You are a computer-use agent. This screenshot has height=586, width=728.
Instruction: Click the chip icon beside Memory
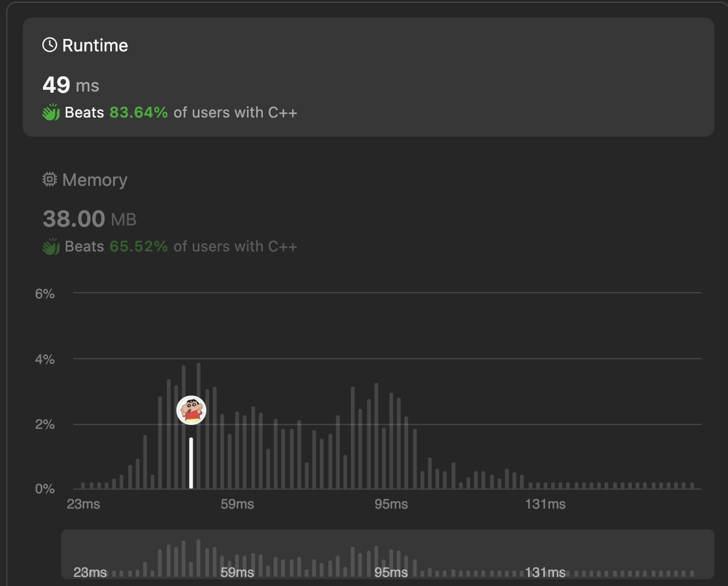click(x=50, y=180)
